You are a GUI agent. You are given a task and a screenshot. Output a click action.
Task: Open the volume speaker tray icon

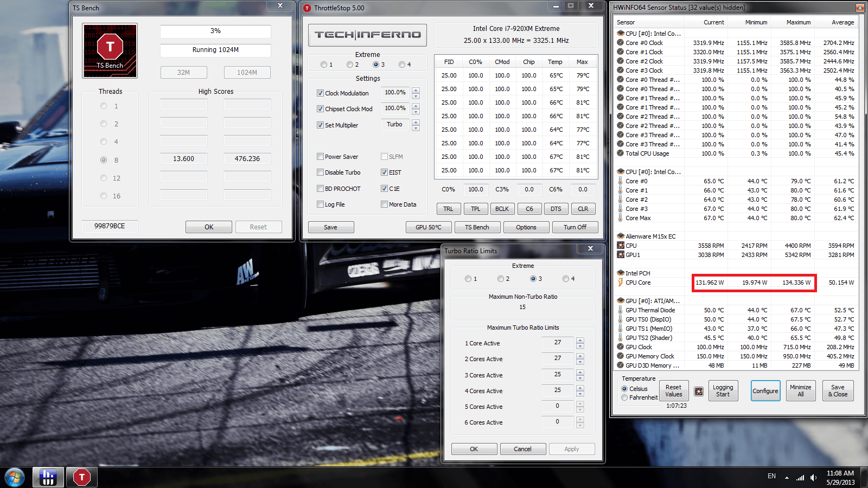point(813,478)
